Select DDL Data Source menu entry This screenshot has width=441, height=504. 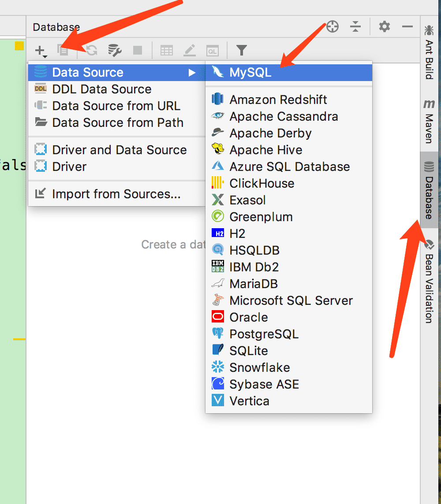101,89
